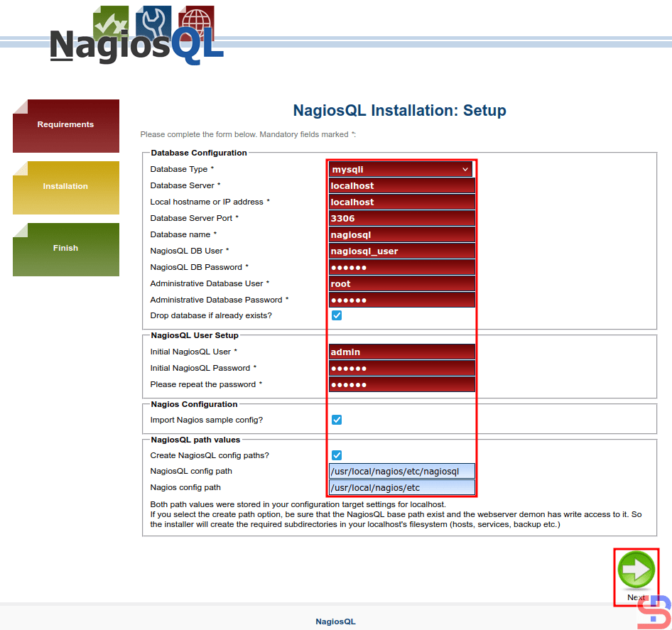The height and width of the screenshot is (630, 672).
Task: Focus the Database Server Port field
Action: click(401, 219)
